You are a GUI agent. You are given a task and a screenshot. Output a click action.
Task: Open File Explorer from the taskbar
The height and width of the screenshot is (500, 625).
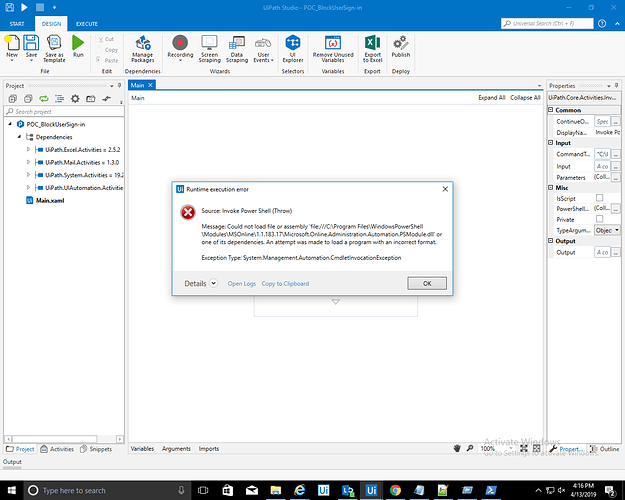click(x=275, y=490)
